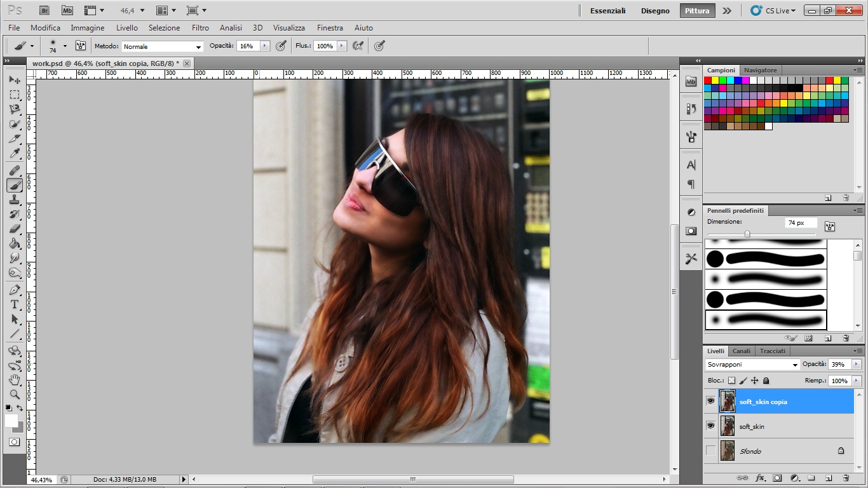Hide the soft_skin copia layer

(710, 401)
